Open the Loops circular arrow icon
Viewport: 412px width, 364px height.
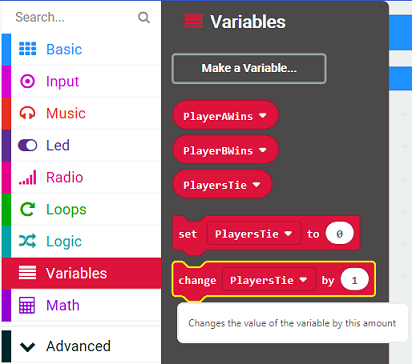coord(27,209)
